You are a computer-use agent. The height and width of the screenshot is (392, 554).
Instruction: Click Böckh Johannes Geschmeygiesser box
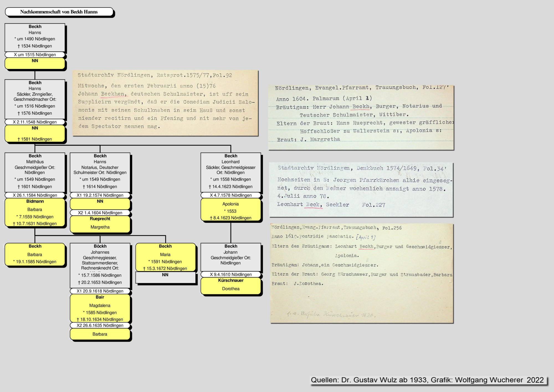tap(100, 265)
